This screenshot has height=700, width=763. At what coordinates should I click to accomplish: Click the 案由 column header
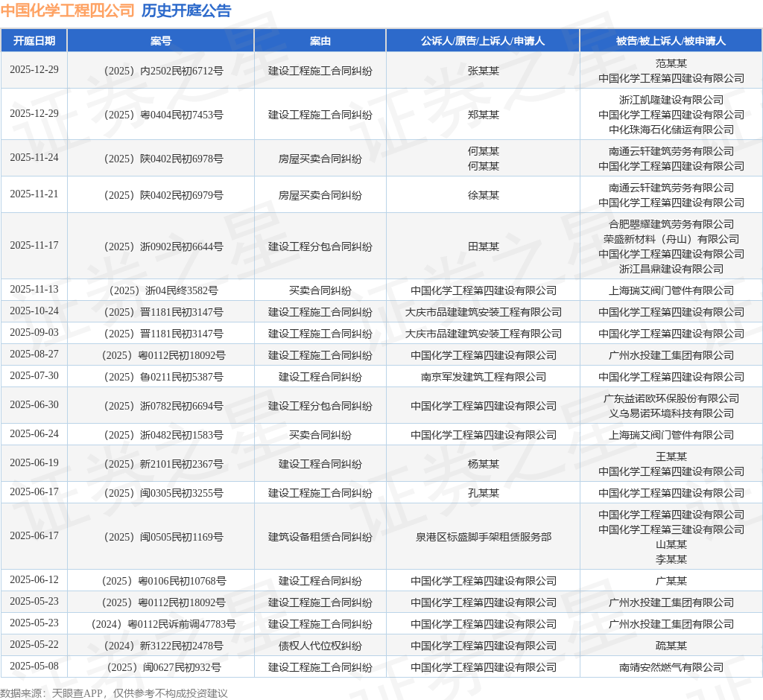pos(320,41)
